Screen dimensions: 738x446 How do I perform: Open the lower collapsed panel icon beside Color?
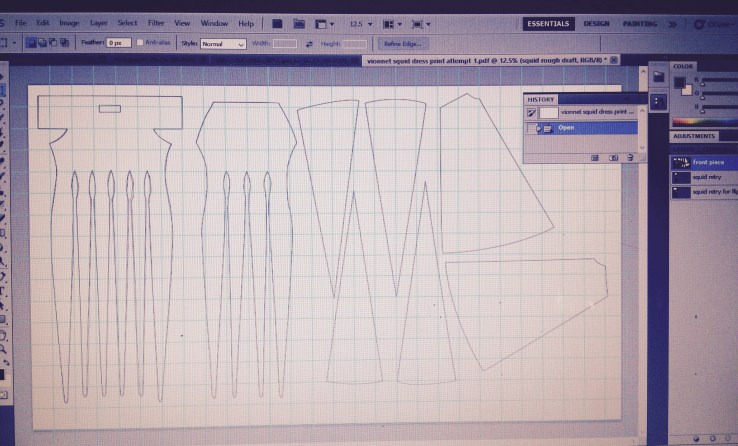point(658,102)
